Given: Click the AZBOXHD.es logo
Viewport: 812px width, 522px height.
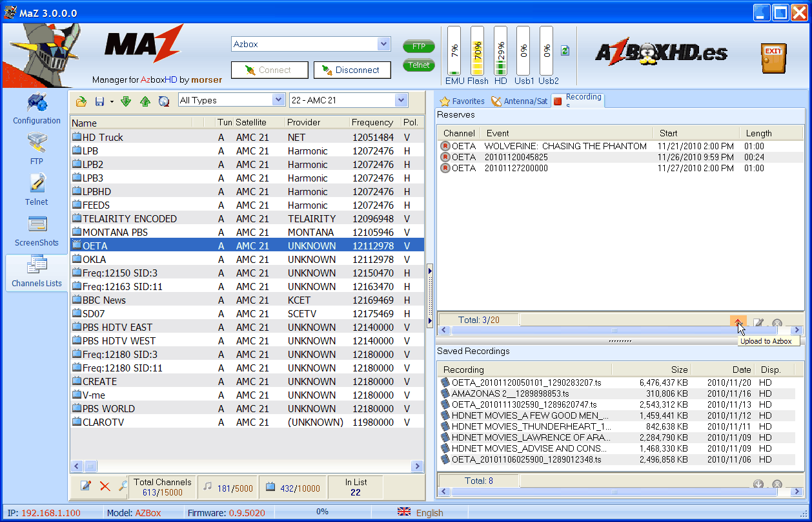Looking at the screenshot, I should [x=661, y=53].
